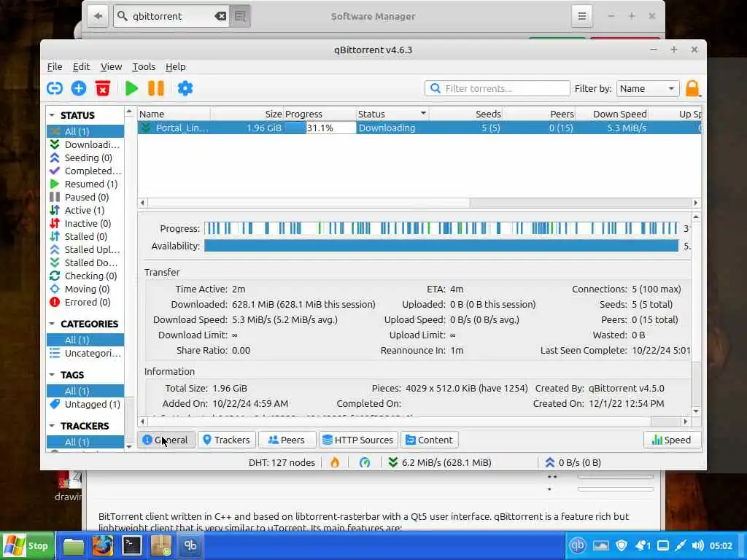Screen dimensions: 747x560
Task: Open the File menu
Action: [55, 66]
